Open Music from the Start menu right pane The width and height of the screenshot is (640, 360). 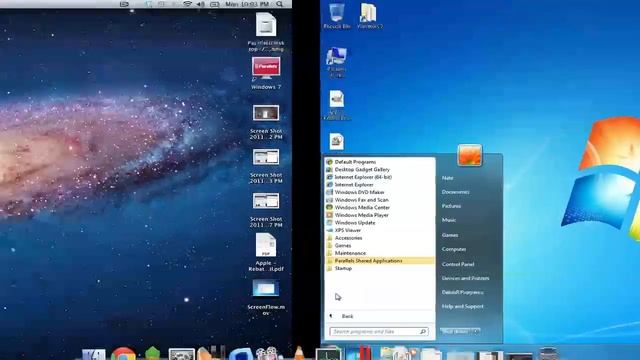click(x=449, y=220)
